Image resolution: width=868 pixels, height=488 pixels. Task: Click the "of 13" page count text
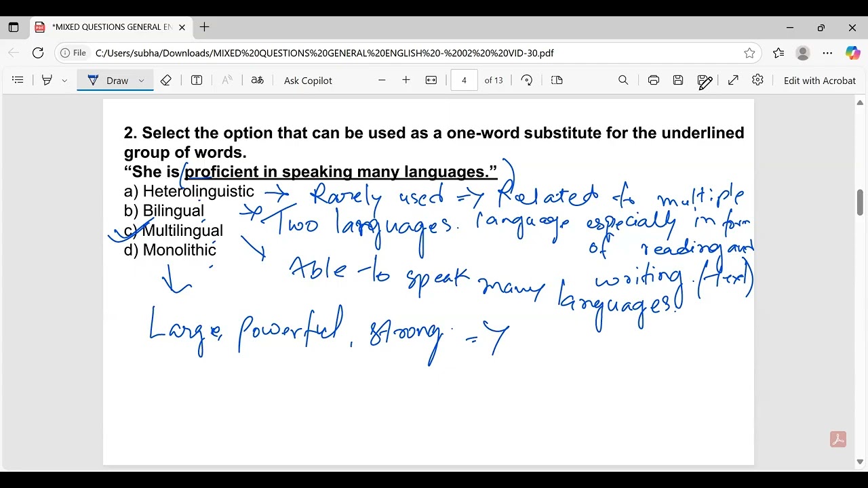click(x=494, y=80)
